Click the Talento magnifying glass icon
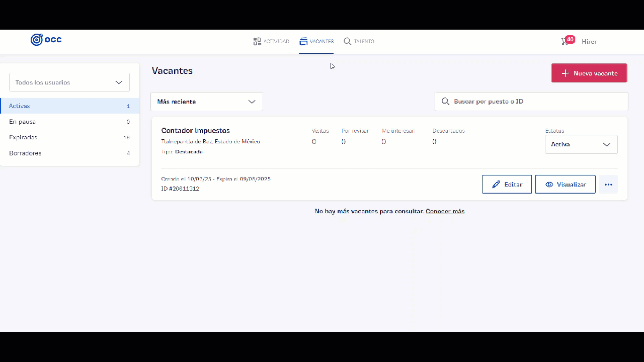The image size is (644, 362). (x=347, y=41)
